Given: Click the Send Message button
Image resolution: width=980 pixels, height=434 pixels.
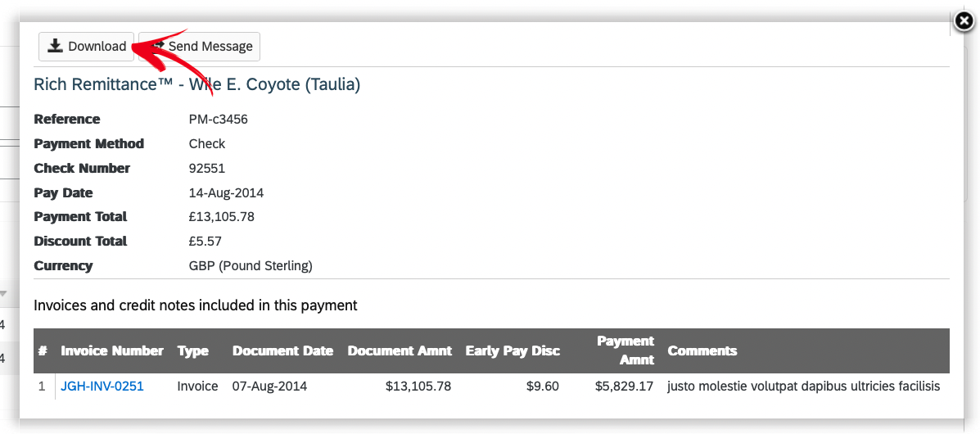Looking at the screenshot, I should 200,47.
